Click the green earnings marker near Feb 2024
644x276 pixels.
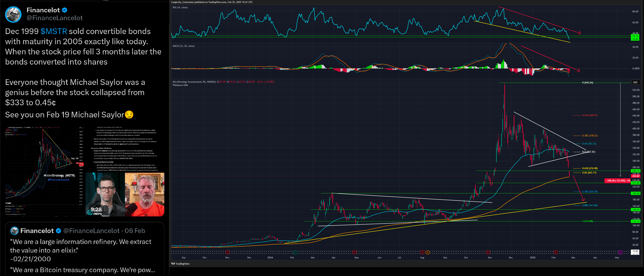[295, 252]
